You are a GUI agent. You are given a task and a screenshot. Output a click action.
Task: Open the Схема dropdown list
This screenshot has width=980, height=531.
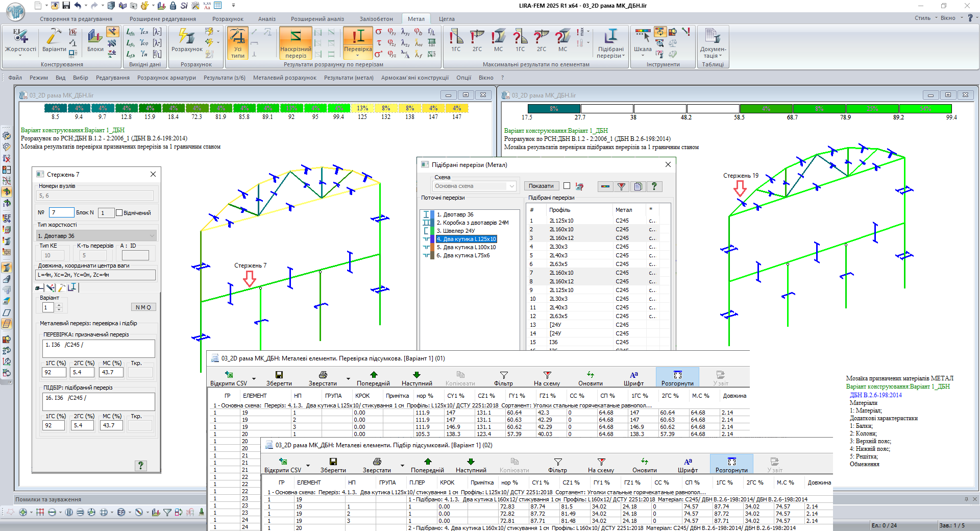tap(511, 186)
